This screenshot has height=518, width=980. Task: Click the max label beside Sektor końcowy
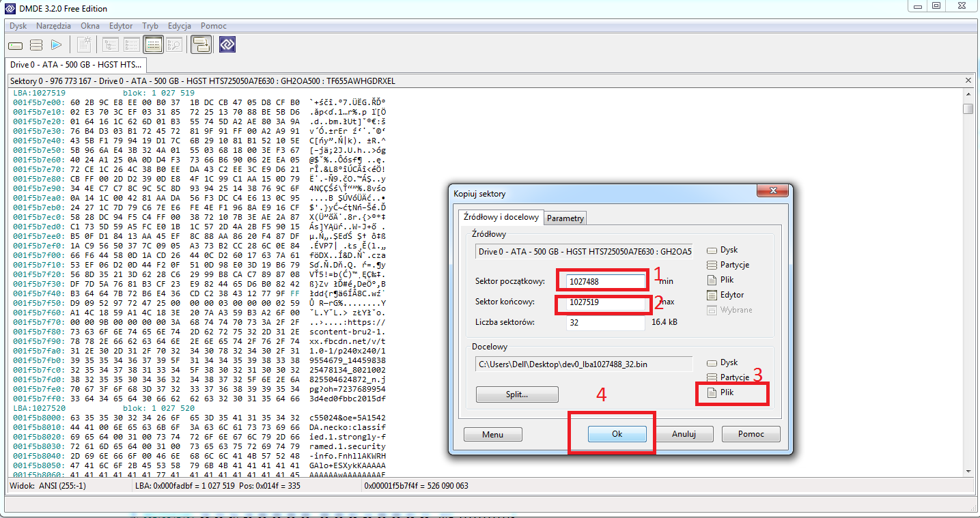pyautogui.click(x=667, y=302)
